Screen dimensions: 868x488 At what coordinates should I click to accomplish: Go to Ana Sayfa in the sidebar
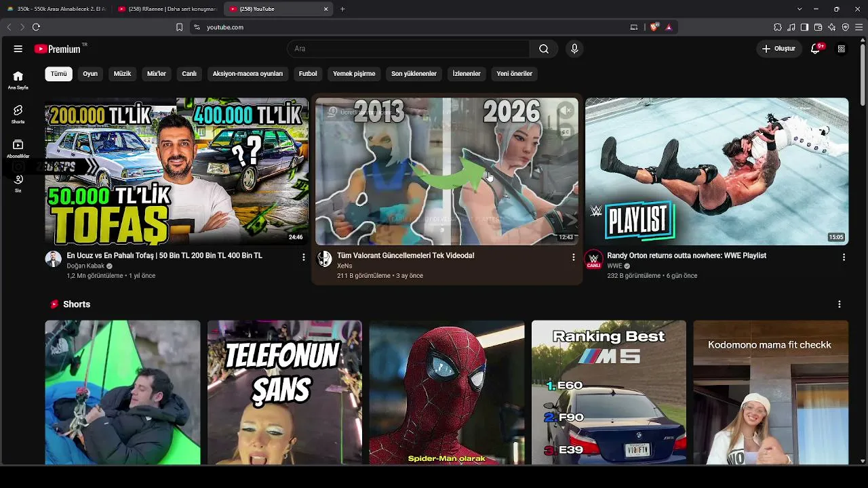pos(18,80)
